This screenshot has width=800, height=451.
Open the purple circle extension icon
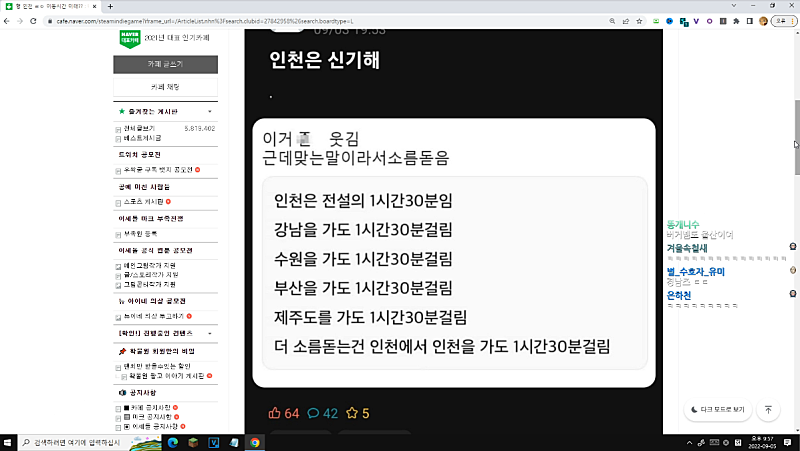709,21
